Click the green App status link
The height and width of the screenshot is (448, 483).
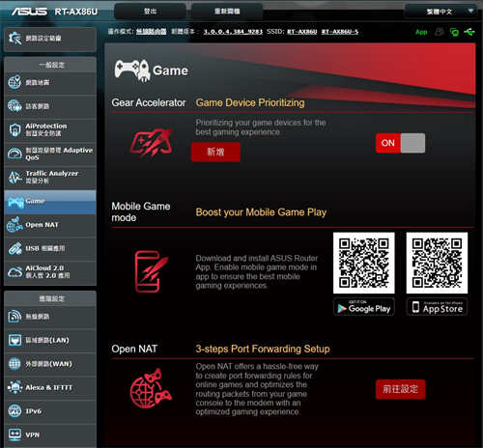[x=421, y=32]
